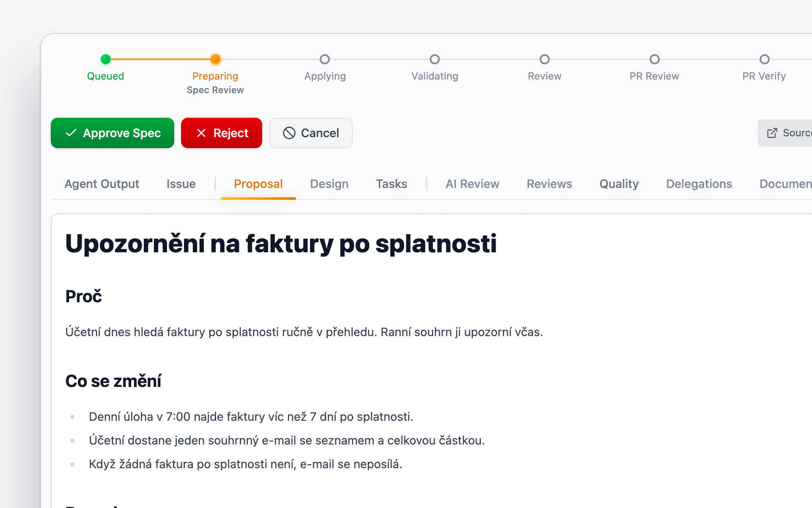The height and width of the screenshot is (508, 812).
Task: Reject the spec proposal
Action: [222, 133]
